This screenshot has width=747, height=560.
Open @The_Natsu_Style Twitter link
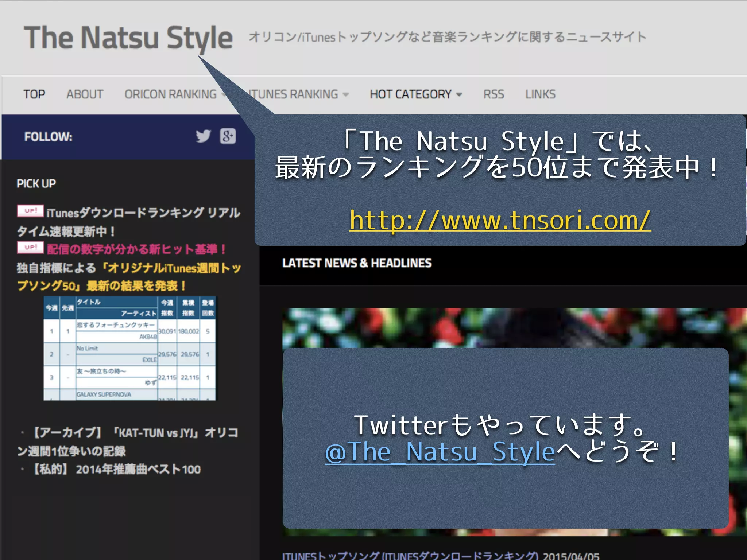(440, 452)
